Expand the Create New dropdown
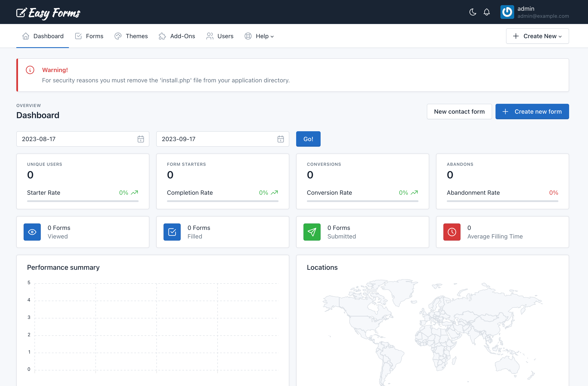 537,36
